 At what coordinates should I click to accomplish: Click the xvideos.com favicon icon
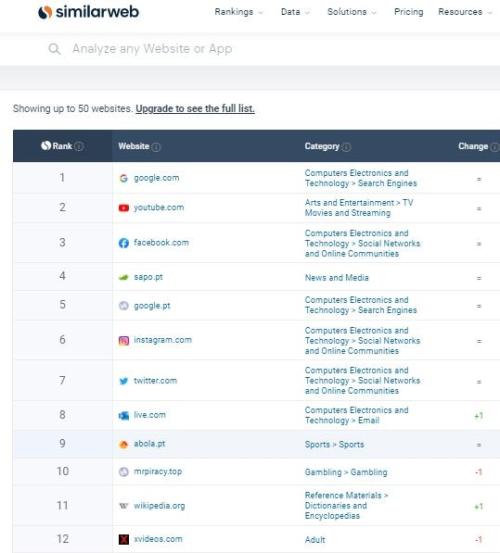(x=123, y=539)
